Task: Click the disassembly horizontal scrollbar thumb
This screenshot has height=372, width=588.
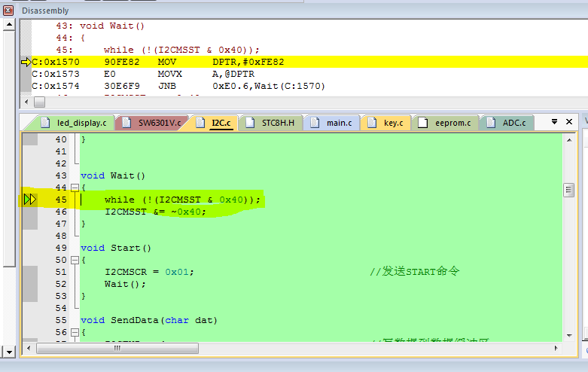Action: coord(39,102)
